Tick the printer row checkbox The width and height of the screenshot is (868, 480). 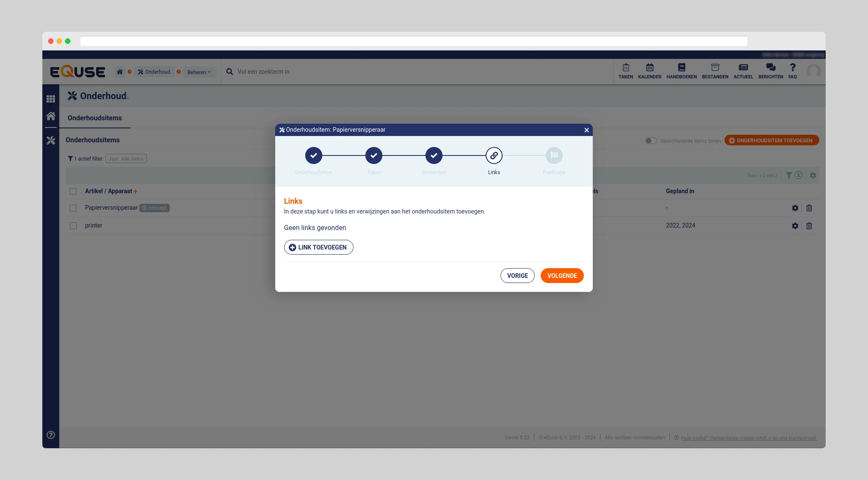coord(73,226)
